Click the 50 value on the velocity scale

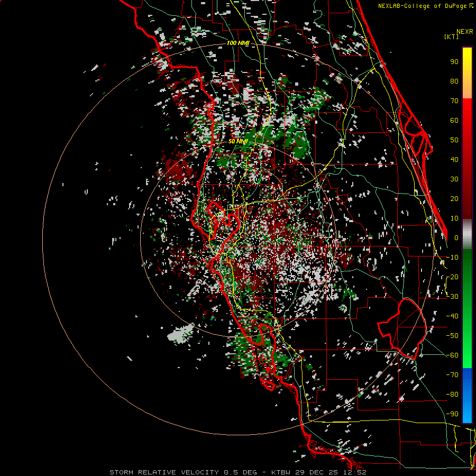[454, 140]
